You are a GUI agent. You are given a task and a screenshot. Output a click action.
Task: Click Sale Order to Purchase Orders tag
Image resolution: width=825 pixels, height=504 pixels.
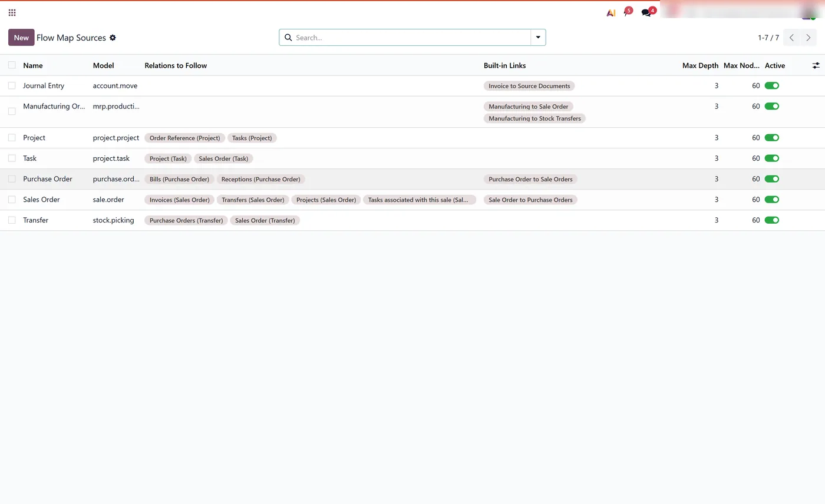tap(530, 200)
